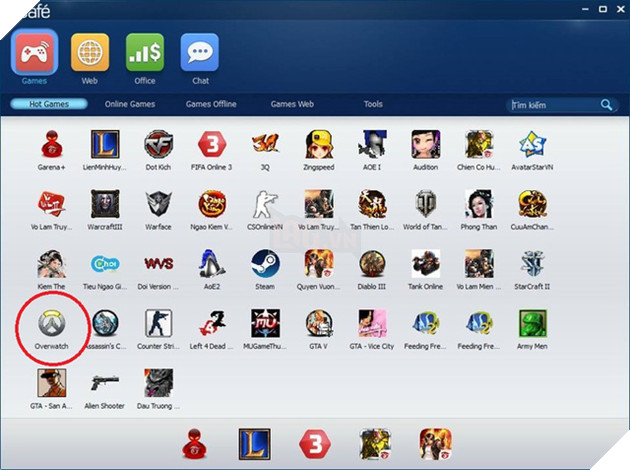Launch Counter Strike icon
This screenshot has height=470, width=630.
click(x=158, y=324)
